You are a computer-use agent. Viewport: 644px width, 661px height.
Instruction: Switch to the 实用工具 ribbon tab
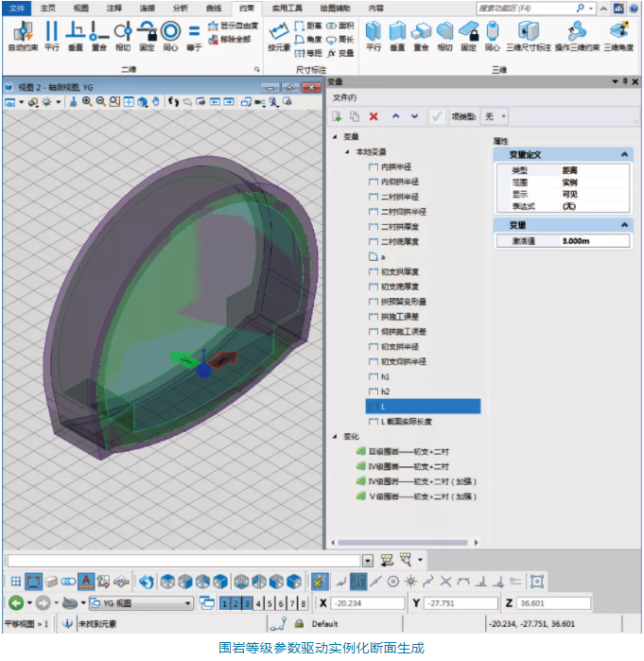(x=287, y=8)
